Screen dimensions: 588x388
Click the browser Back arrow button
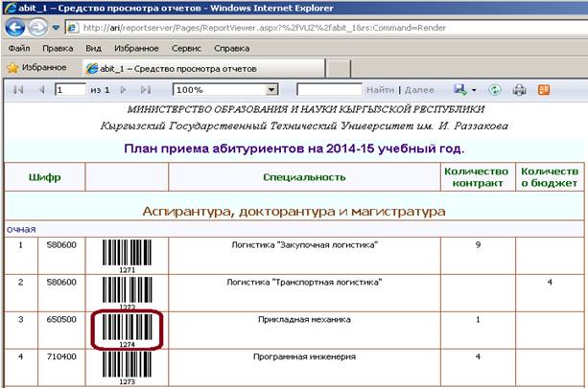(15, 28)
